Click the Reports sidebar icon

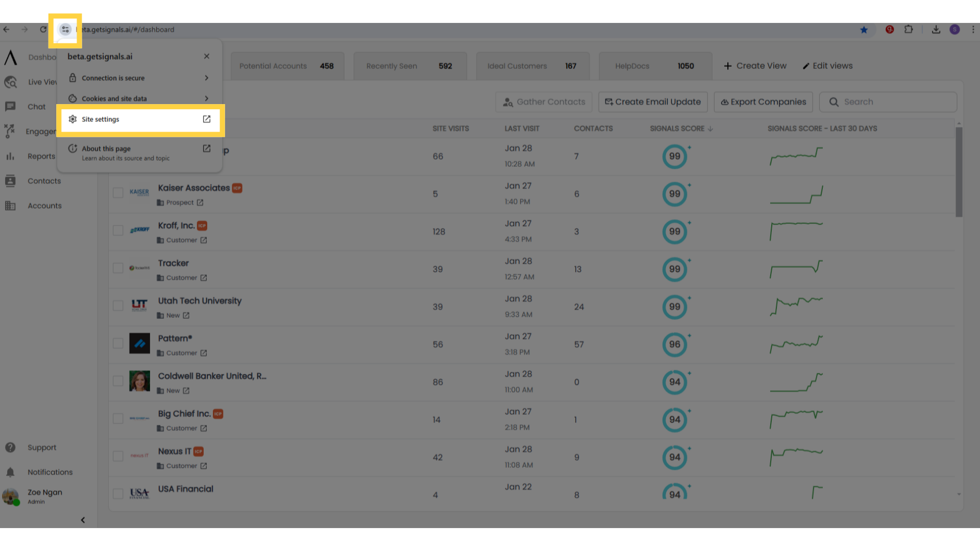pyautogui.click(x=10, y=156)
